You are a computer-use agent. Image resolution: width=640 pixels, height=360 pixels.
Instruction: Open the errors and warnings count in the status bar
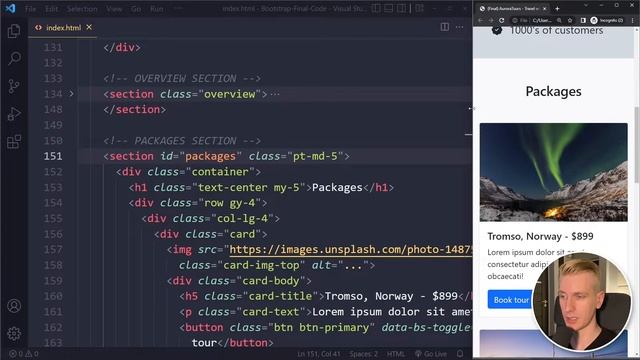point(24,354)
